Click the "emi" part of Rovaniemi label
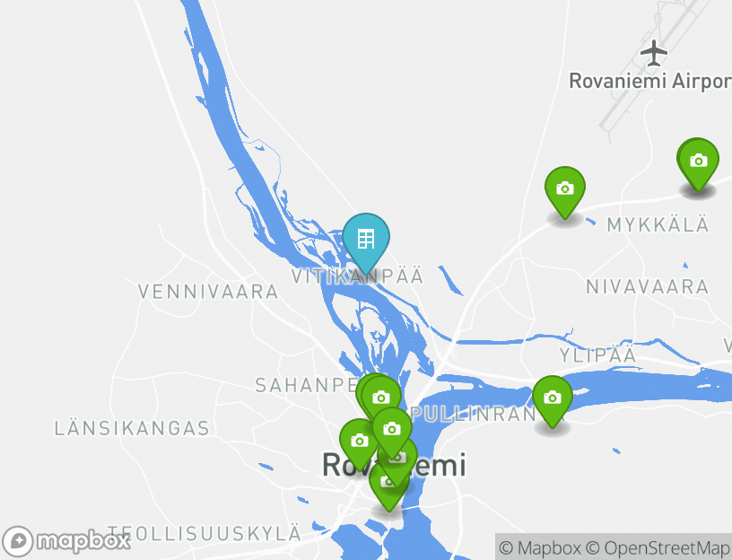 coord(440,465)
